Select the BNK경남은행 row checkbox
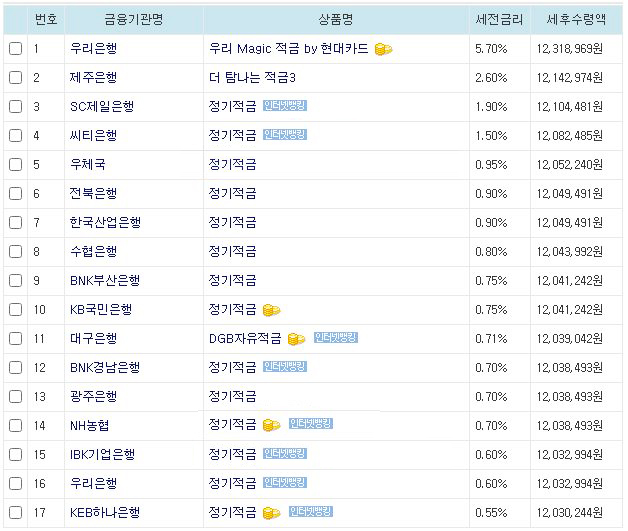Viewport: 628px width, 531px height. point(15,368)
